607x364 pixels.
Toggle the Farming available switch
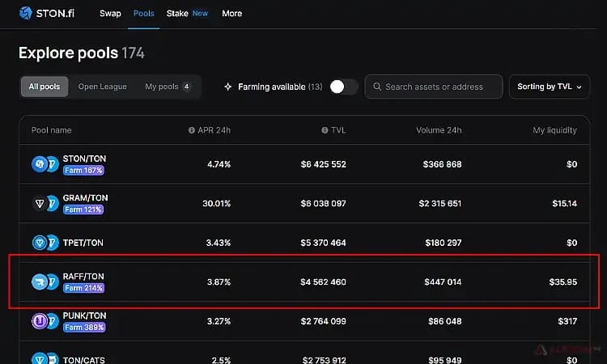343,87
